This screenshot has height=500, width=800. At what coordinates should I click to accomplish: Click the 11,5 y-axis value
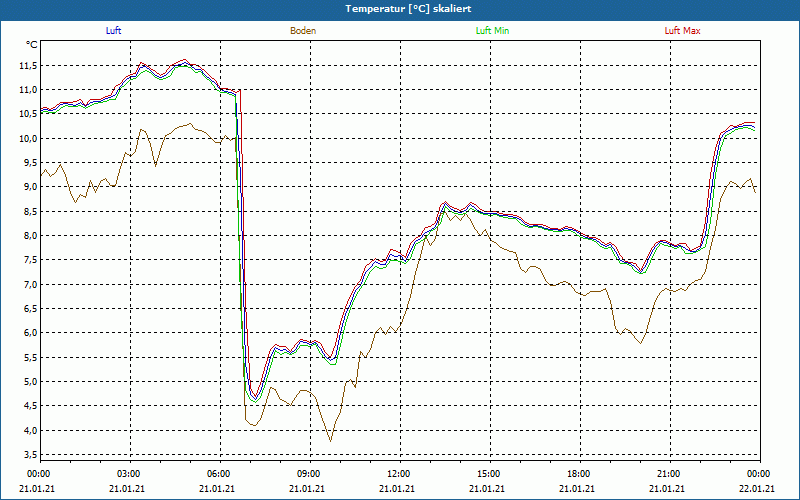(x=28, y=65)
